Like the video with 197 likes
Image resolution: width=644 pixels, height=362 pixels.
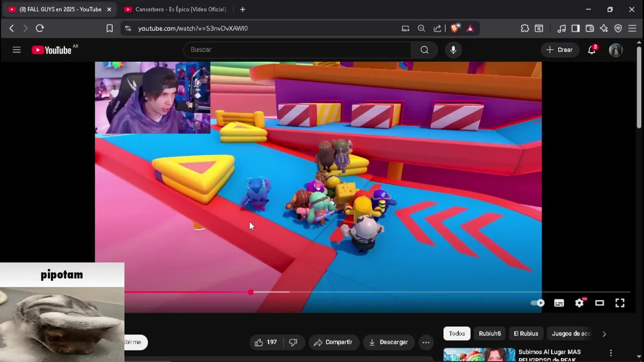pos(266,342)
